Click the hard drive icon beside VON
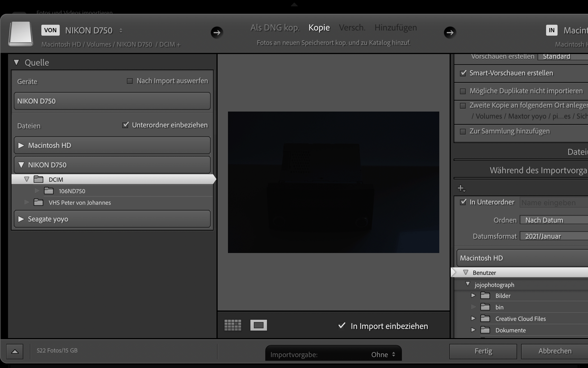588x368 pixels. (x=20, y=34)
